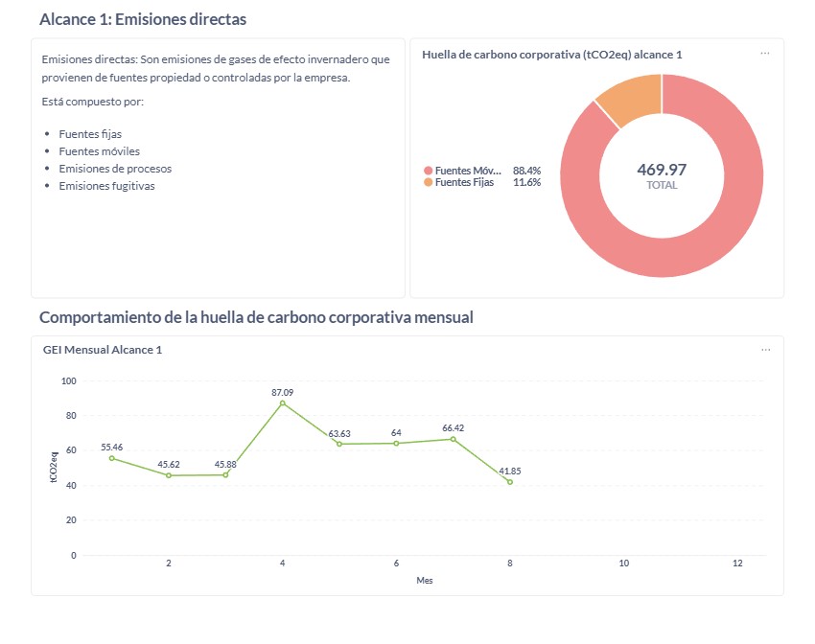Viewport: 815px width, 644px height.
Task: Click the orange Fuentes Fijas legend dot
Action: [429, 182]
